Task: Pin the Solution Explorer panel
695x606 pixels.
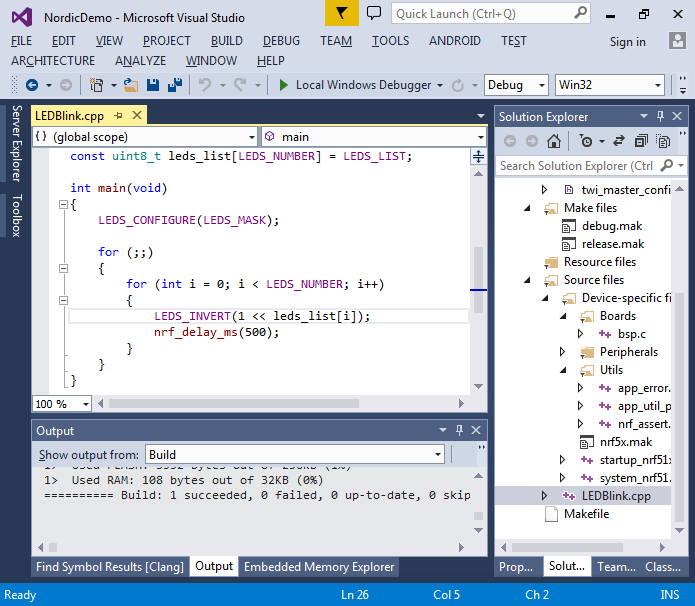Action: click(660, 116)
